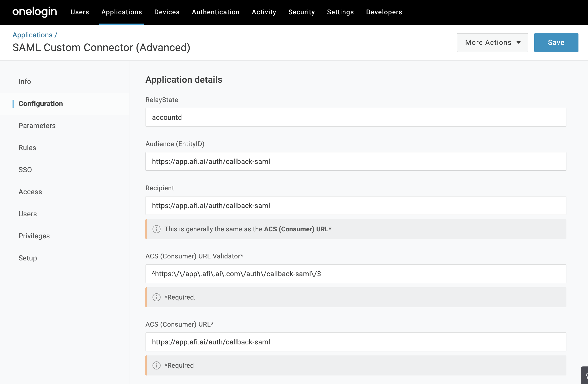Image resolution: width=588 pixels, height=384 pixels.
Task: Open the Authentication navigation menu
Action: click(216, 12)
